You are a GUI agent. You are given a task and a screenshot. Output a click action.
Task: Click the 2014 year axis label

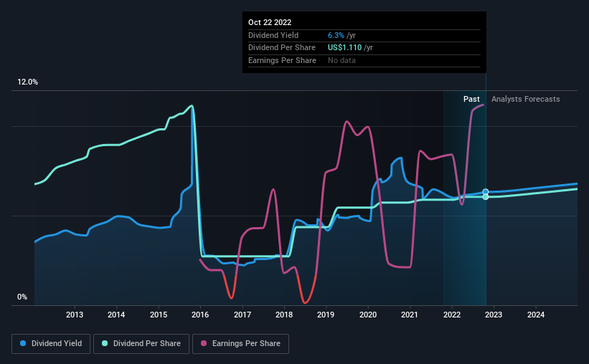(116, 315)
